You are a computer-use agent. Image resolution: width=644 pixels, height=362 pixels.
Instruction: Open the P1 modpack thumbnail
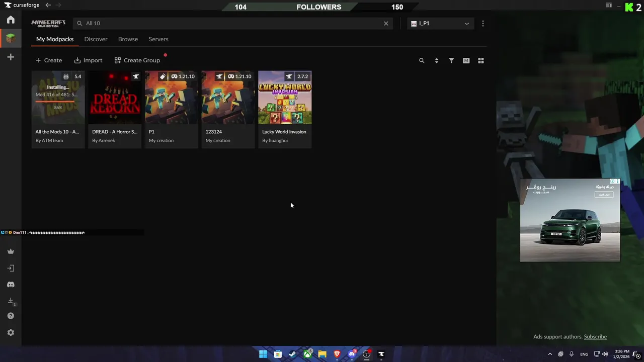pos(172,97)
